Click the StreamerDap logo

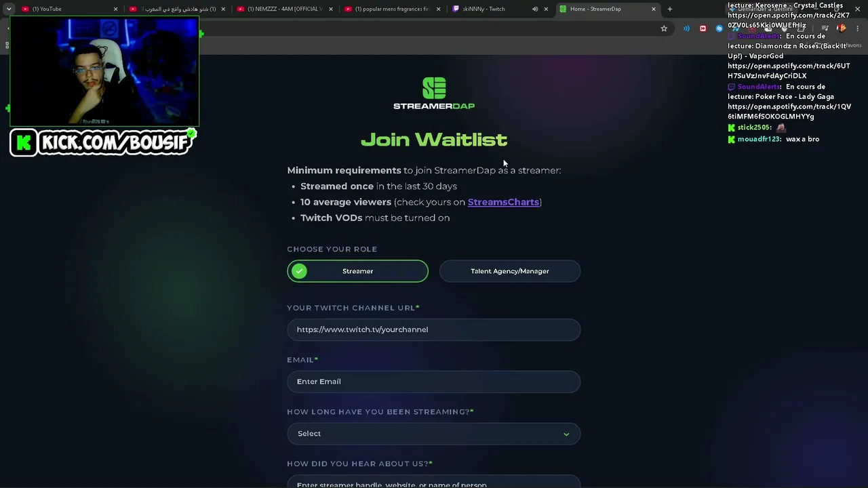tap(434, 94)
